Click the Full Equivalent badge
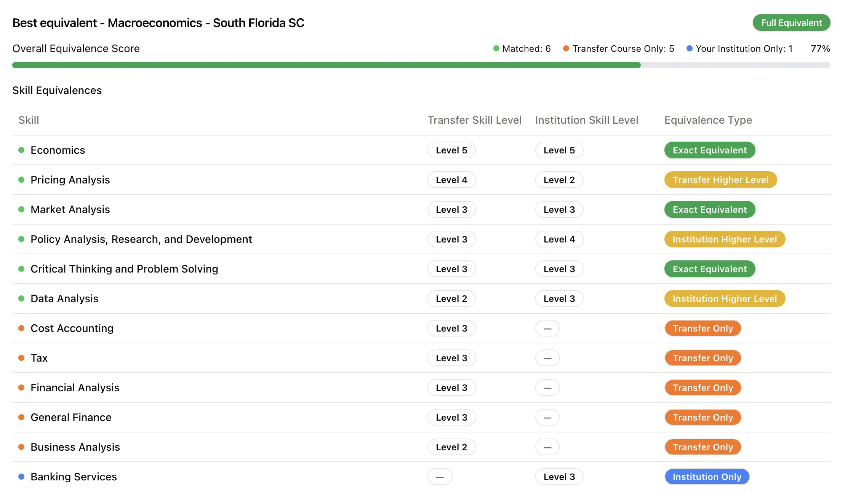 791,23
